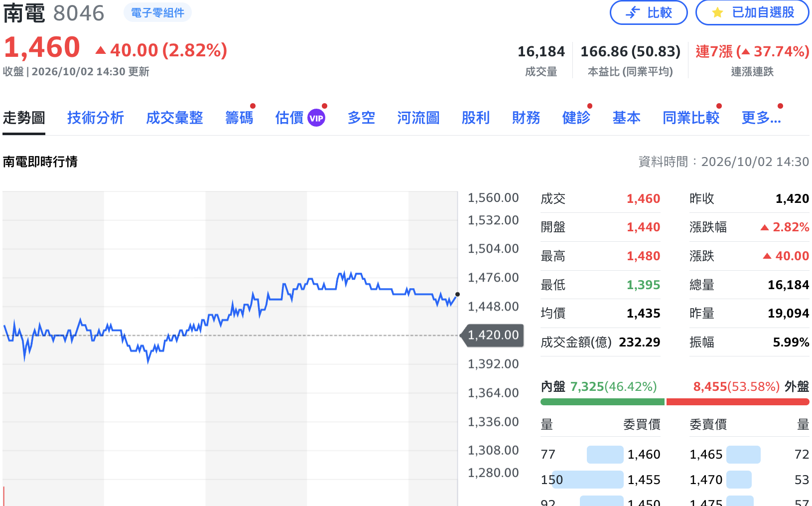Image resolution: width=812 pixels, height=506 pixels.
Task: Click the 1,560.00 y-axis label
Action: [x=493, y=198]
